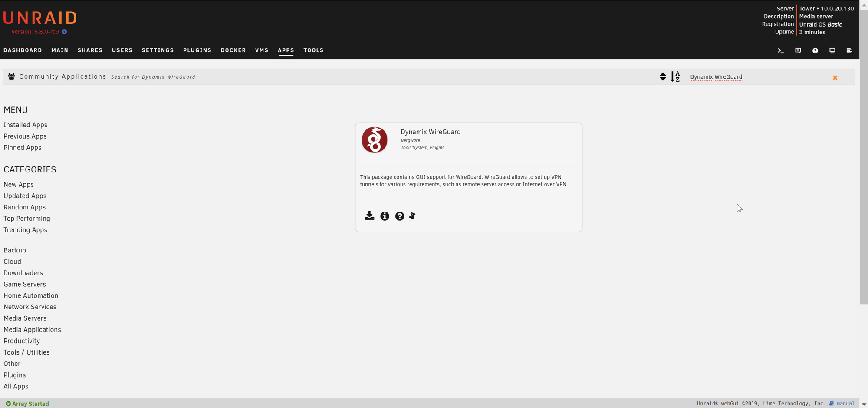Viewport: 868px width, 408px height.
Task: Open Pinned Apps
Action: pos(23,147)
